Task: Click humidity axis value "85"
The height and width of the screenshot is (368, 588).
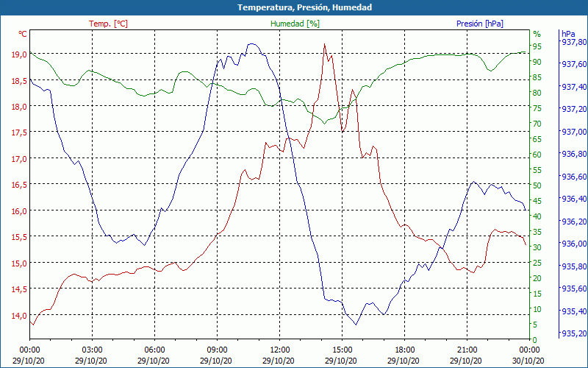Action: 537,77
